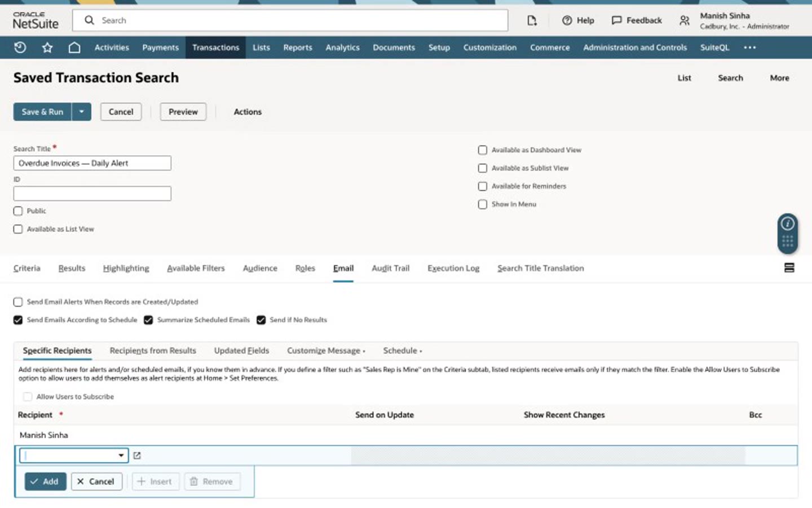Screen dimensions: 812x508
Task: Go to the Home house icon
Action: point(74,47)
